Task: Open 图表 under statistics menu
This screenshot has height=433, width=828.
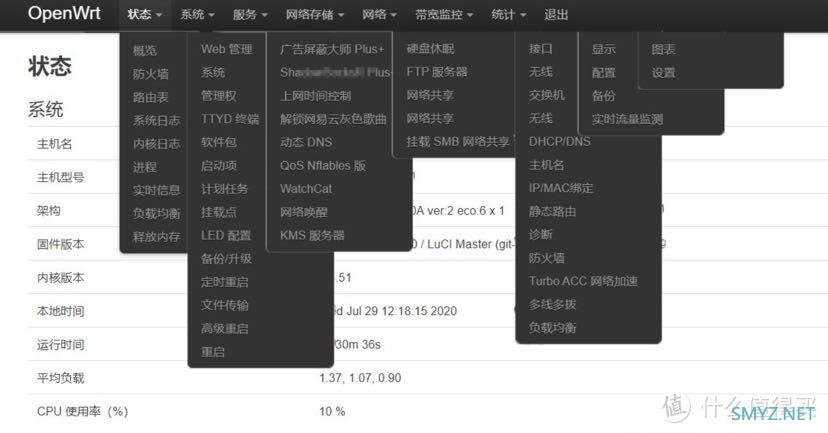Action: [663, 49]
